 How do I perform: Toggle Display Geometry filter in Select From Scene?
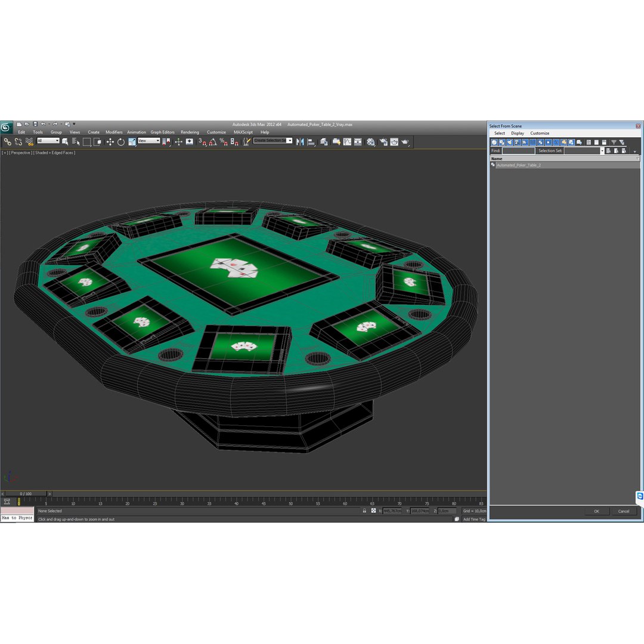click(x=494, y=142)
